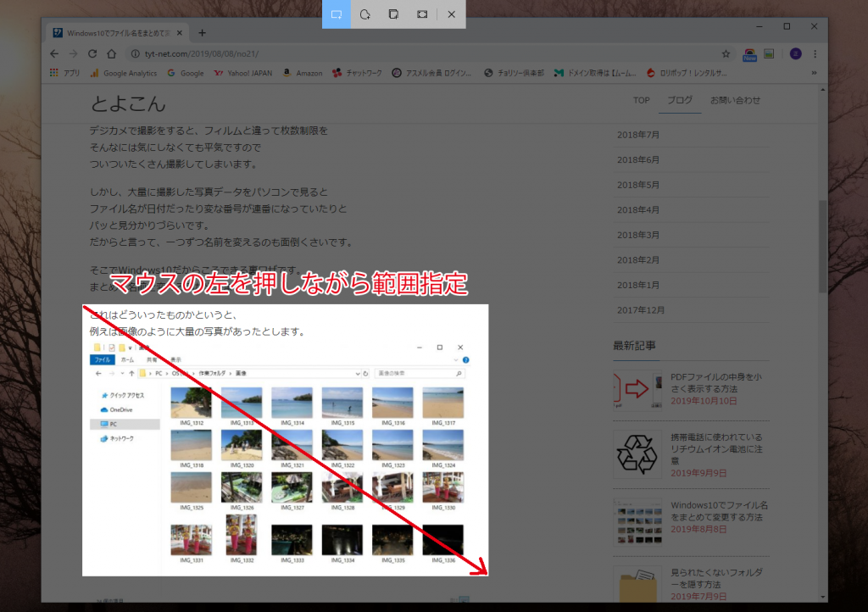This screenshot has height=612, width=868.
Task: Select freeform snip mode
Action: pyautogui.click(x=364, y=14)
